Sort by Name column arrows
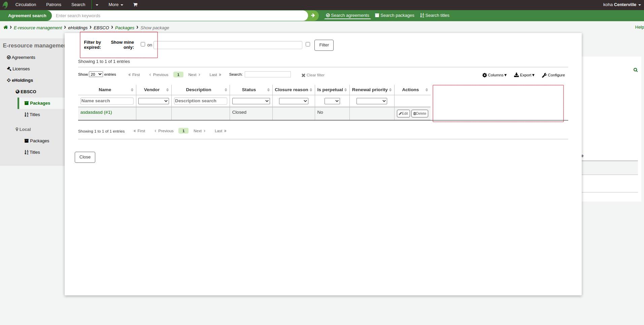The width and height of the screenshot is (644, 325). coord(132,90)
